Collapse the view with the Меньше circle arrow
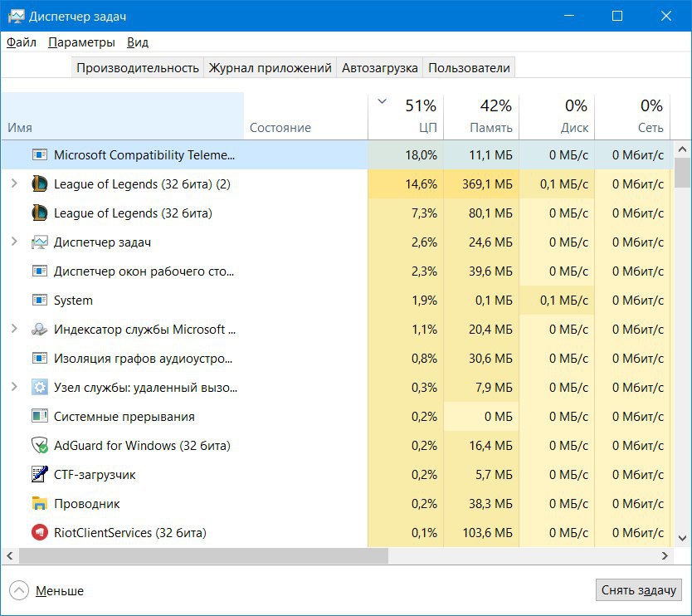Image resolution: width=692 pixels, height=616 pixels. click(x=19, y=590)
